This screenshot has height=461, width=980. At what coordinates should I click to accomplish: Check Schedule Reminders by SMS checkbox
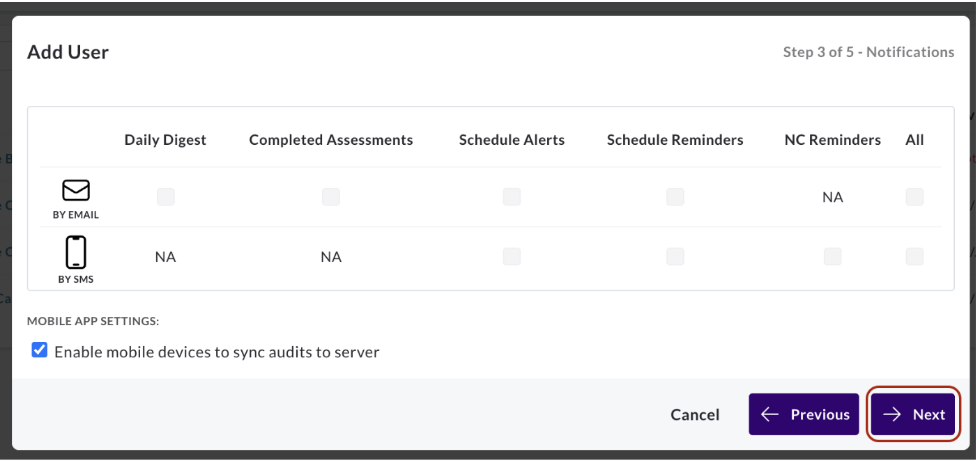[x=675, y=257]
